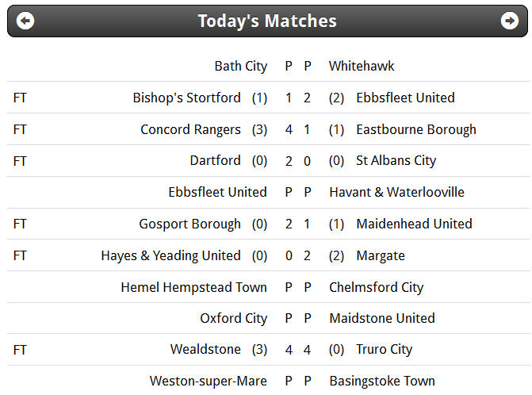Click Hayes & Yeading United name

pos(171,256)
